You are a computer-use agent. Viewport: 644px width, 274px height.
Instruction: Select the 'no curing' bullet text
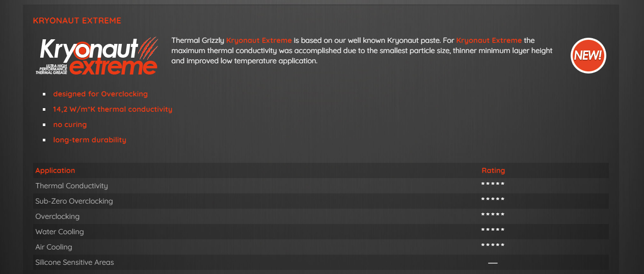pos(70,124)
